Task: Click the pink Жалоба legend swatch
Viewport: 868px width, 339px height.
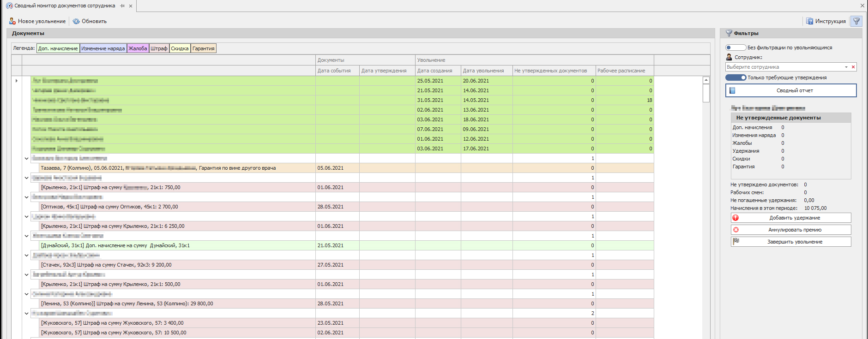Action: pos(138,48)
